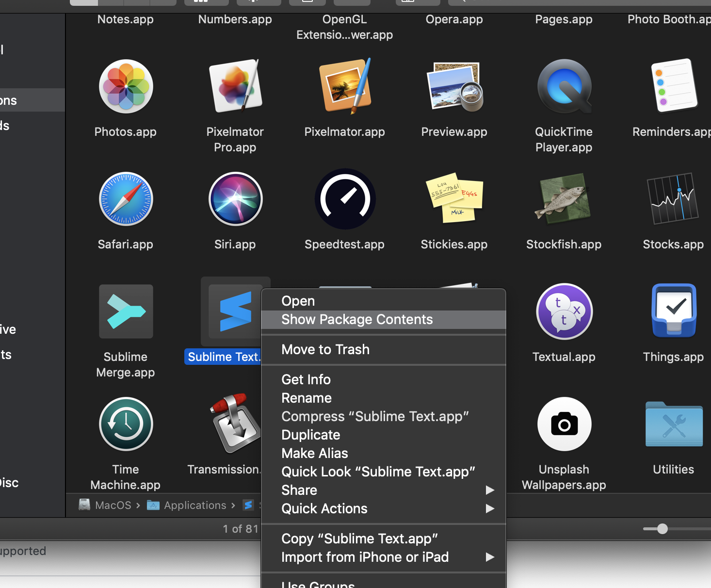Viewport: 711px width, 588px height.
Task: Click the Pixelmator.app icon
Action: 345,87
